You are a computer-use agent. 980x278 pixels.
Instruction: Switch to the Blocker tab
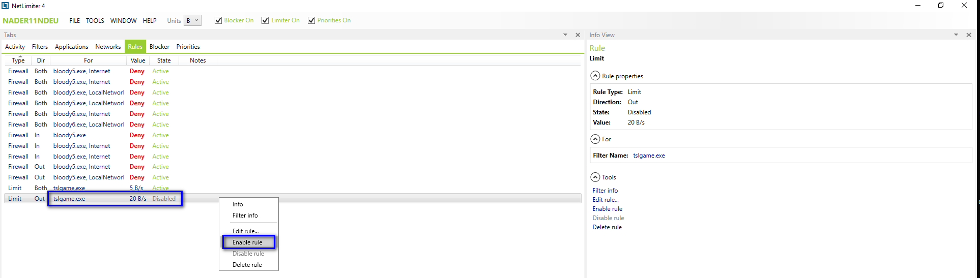159,47
